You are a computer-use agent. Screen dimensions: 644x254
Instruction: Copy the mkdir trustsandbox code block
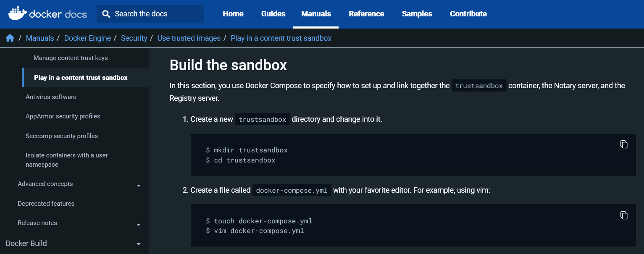point(624,144)
